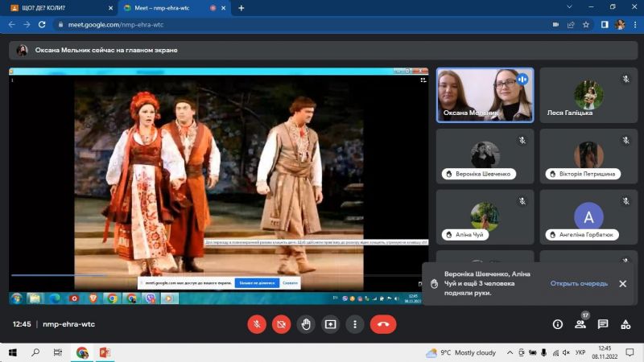Open a new browser tab
The height and width of the screenshot is (362, 644).
(241, 8)
